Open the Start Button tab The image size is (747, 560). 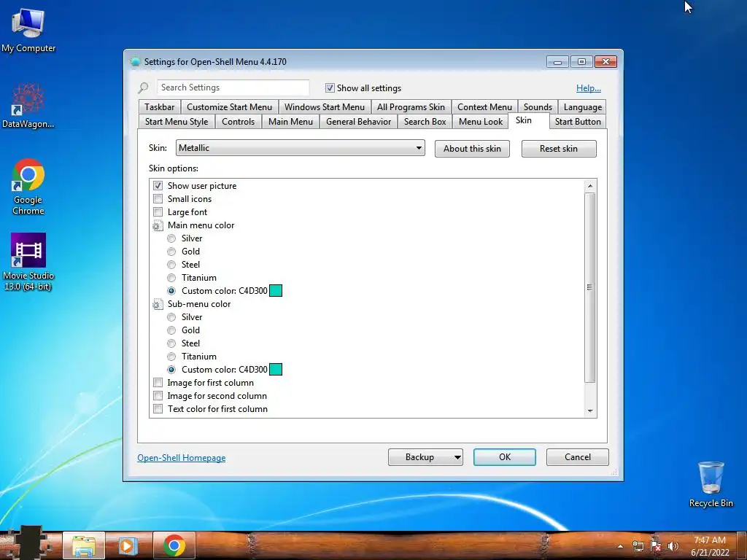578,122
